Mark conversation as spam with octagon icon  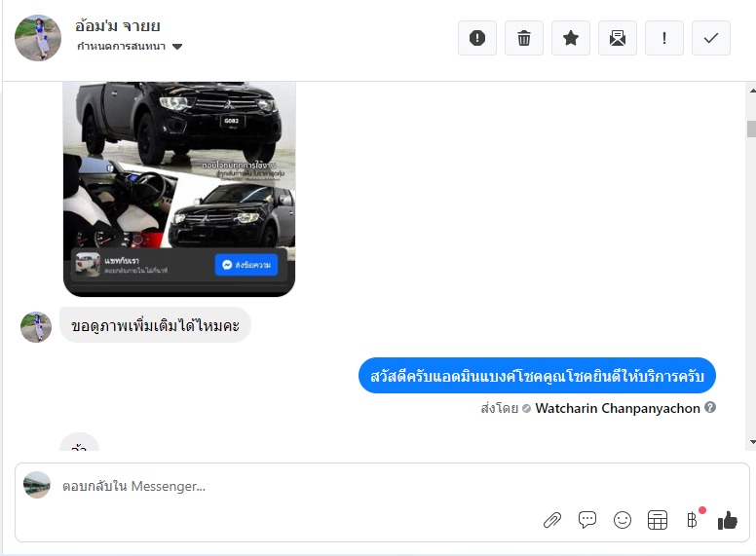tap(477, 38)
